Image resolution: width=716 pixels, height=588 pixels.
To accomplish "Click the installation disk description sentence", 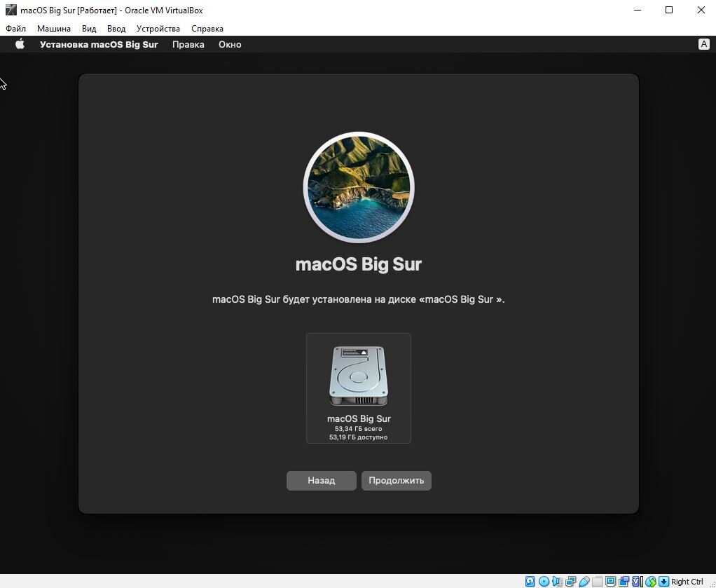I will 359,299.
